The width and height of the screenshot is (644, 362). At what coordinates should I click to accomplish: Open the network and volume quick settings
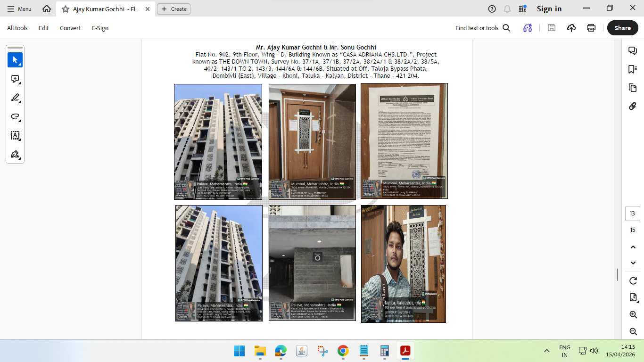[x=588, y=351]
